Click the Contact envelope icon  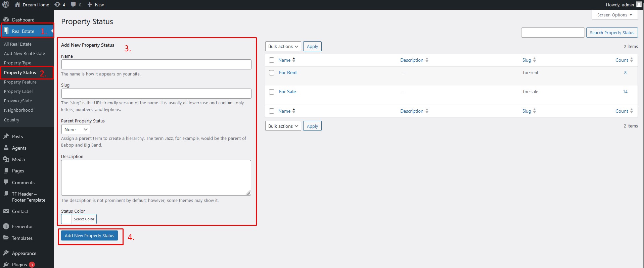[x=6, y=211]
